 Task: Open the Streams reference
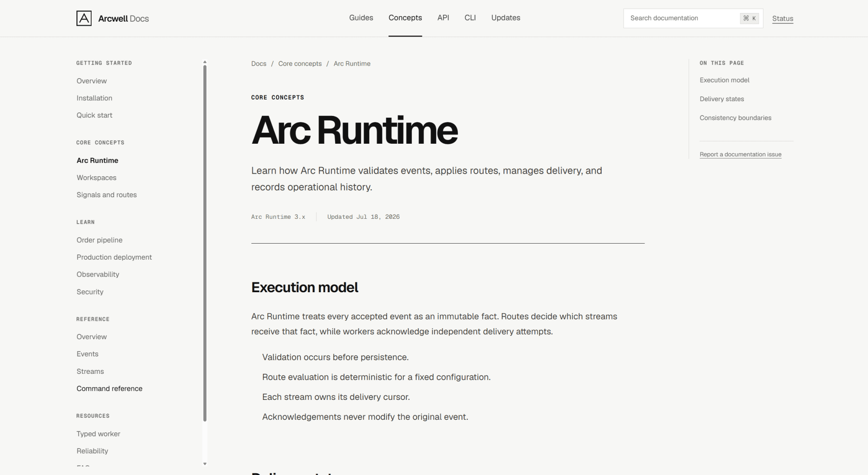click(x=90, y=371)
